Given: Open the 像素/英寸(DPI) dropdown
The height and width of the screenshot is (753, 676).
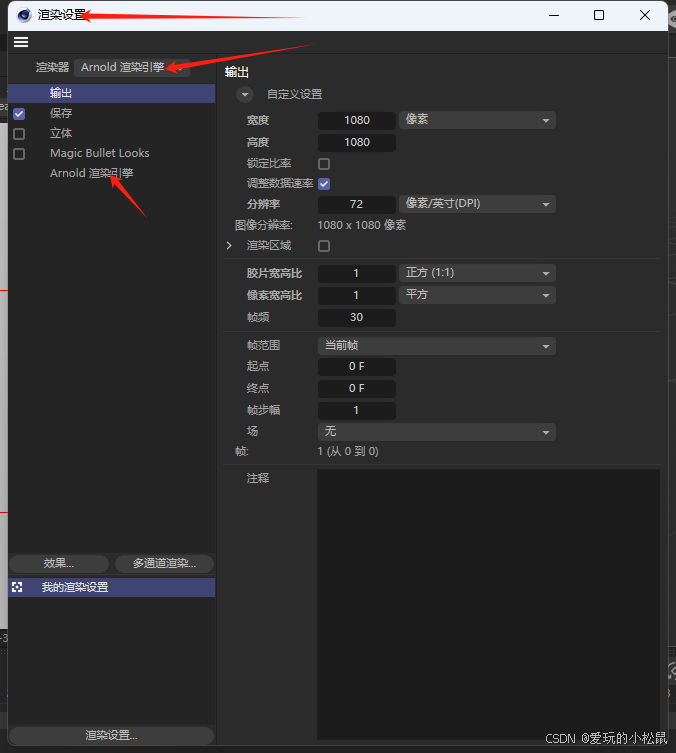Looking at the screenshot, I should click(x=477, y=204).
